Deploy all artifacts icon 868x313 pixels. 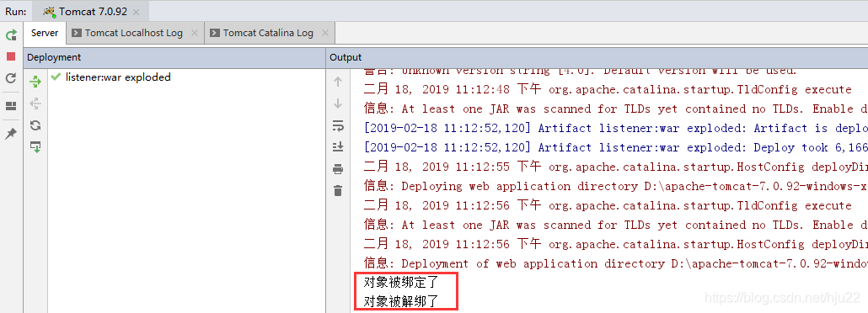click(35, 82)
